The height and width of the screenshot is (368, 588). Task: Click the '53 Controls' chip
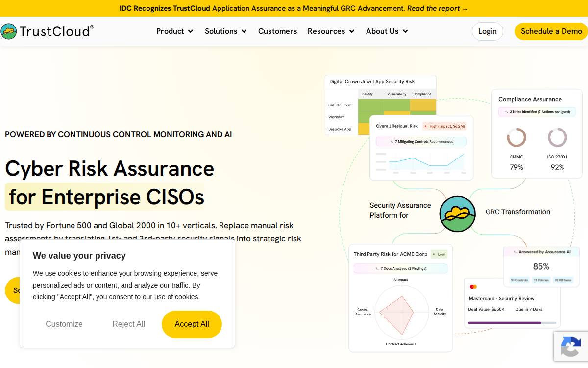click(519, 280)
